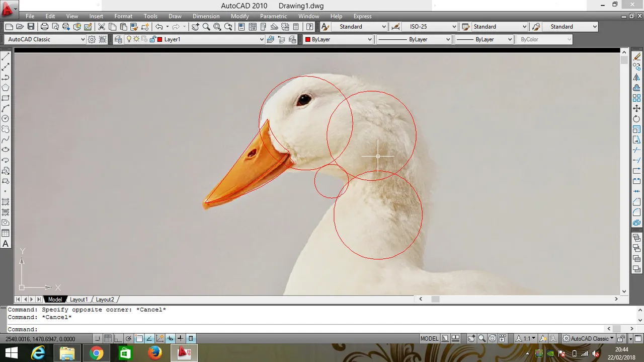Select the Move tool in Modify toolbar
The width and height of the screenshot is (644, 362).
637,108
